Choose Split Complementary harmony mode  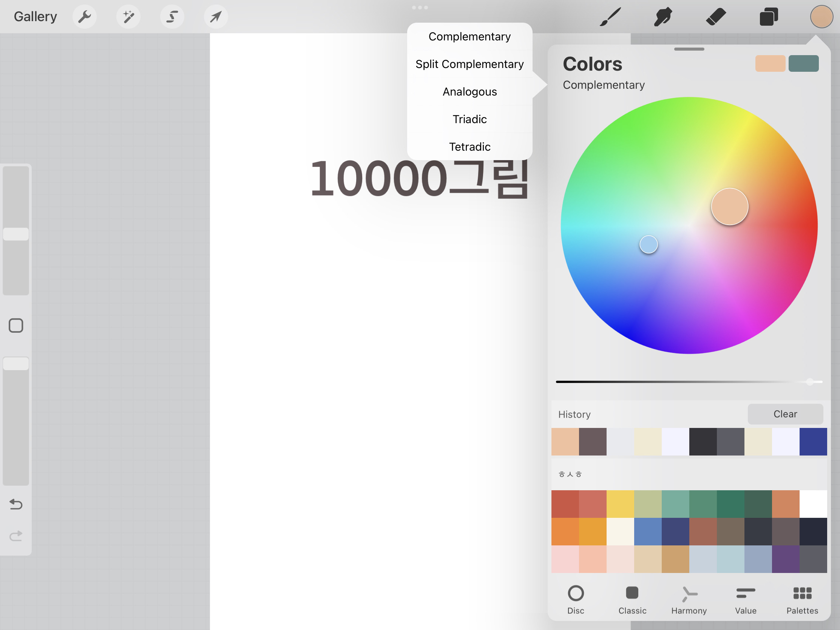tap(470, 64)
